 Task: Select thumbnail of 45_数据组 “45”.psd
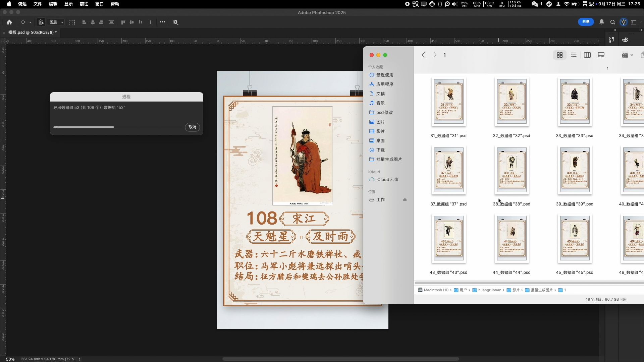[575, 238]
